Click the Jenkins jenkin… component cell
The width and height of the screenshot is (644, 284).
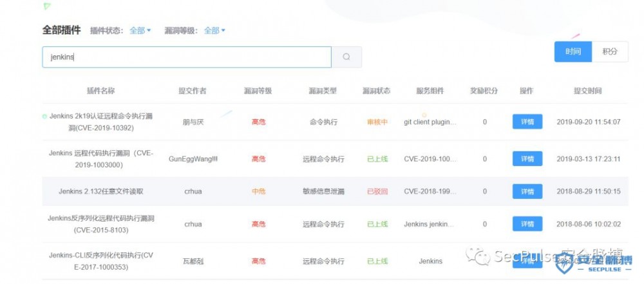point(430,224)
